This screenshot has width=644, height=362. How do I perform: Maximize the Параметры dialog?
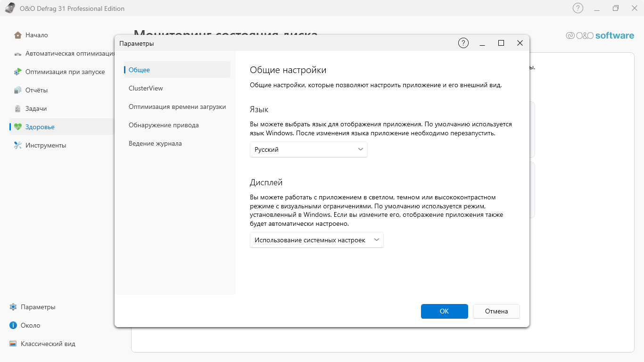point(501,43)
